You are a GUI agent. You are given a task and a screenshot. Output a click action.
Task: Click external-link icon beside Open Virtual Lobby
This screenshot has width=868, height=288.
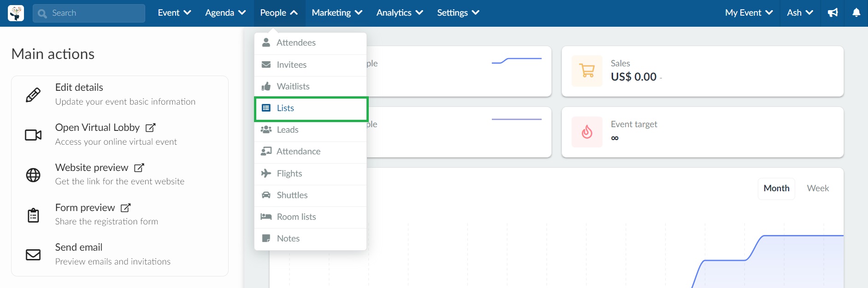(151, 128)
